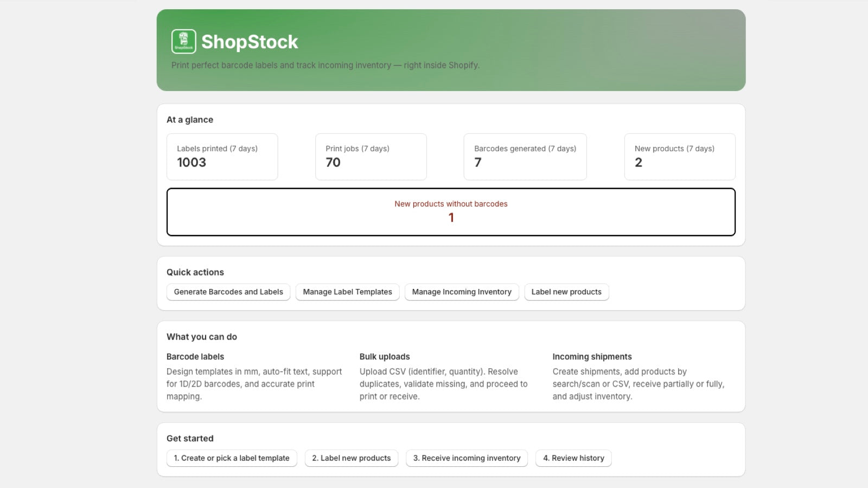
Task: Click the Barcodes generated (7 days) card
Action: point(525,157)
